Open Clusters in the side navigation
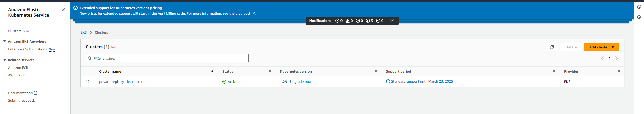The height and width of the screenshot is (114, 644). click(x=15, y=31)
